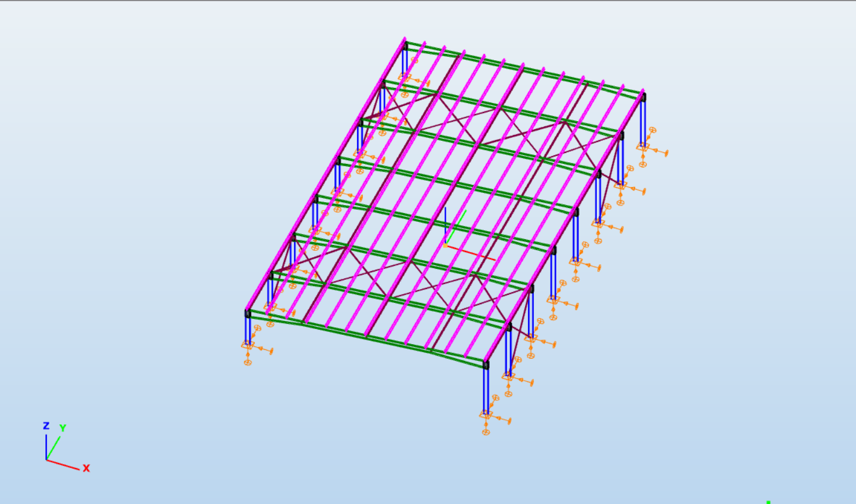Viewport: 856px width, 504px height.
Task: Click the red X axis label in the view triad
Action: click(86, 468)
